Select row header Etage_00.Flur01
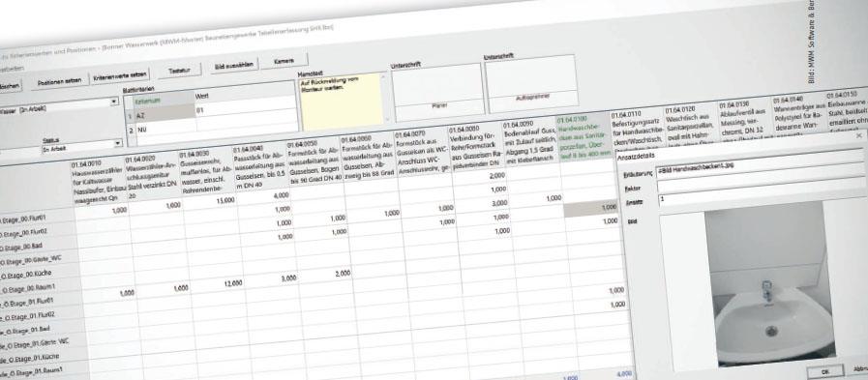This screenshot has height=380, width=868. (x=37, y=218)
